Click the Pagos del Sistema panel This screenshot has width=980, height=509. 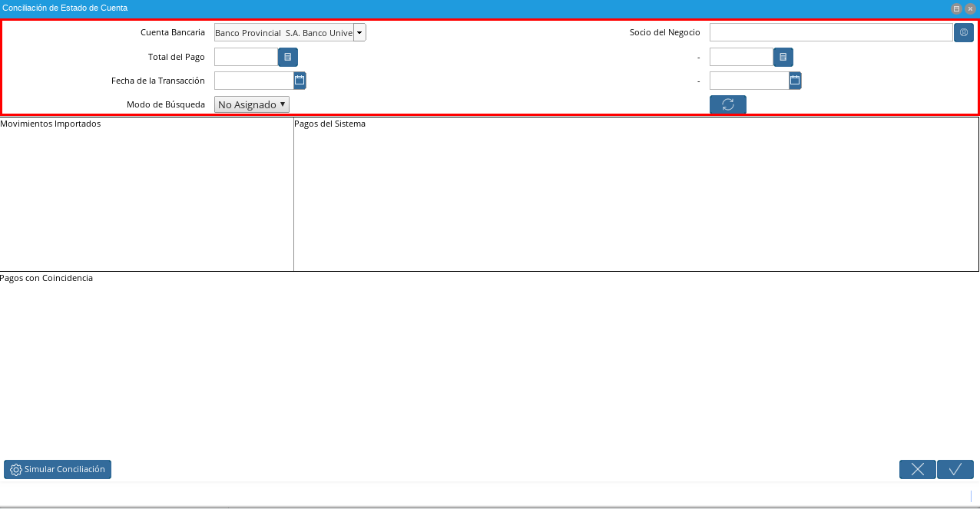[636, 194]
